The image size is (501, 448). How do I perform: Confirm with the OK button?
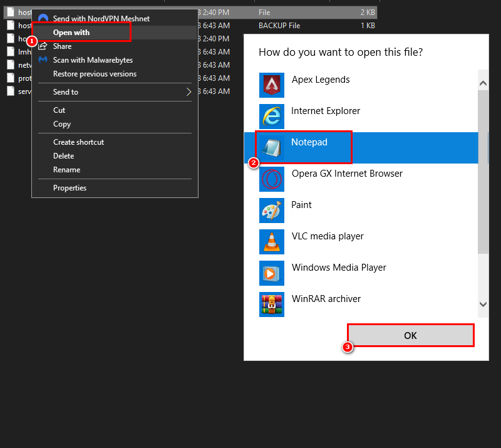[x=411, y=335]
